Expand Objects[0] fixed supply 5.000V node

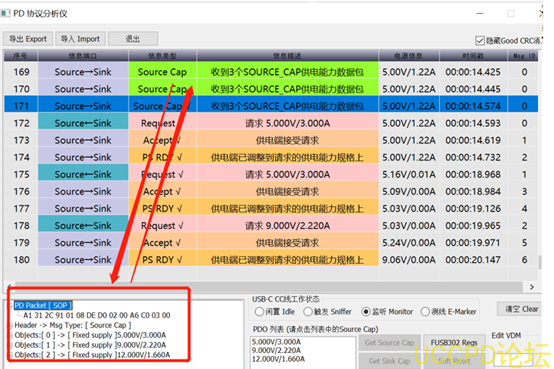11,335
